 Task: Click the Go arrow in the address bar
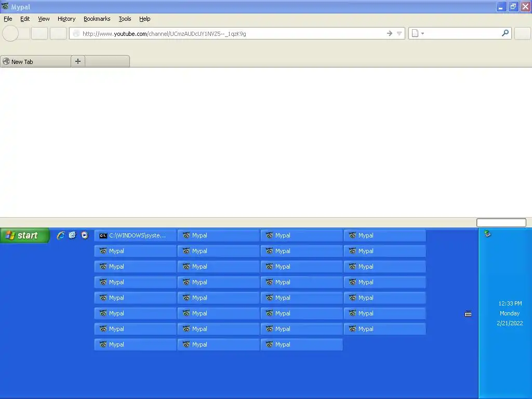click(x=390, y=33)
